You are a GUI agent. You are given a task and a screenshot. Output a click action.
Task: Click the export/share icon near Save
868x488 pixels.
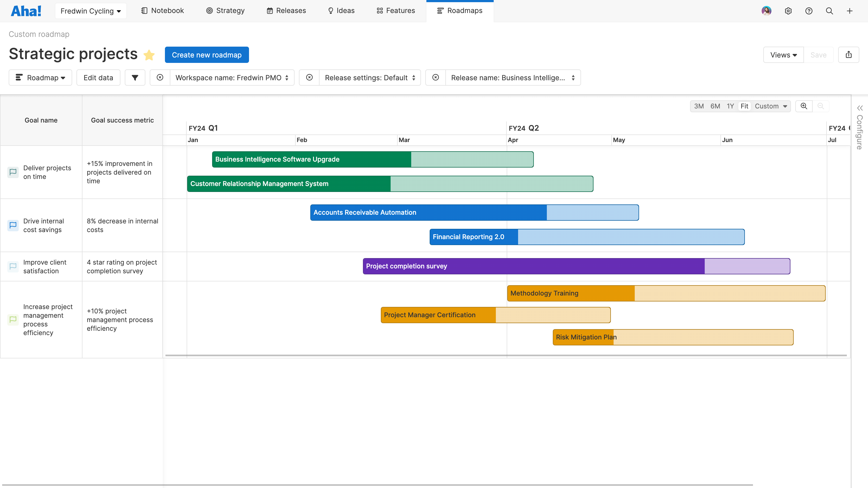tap(849, 54)
